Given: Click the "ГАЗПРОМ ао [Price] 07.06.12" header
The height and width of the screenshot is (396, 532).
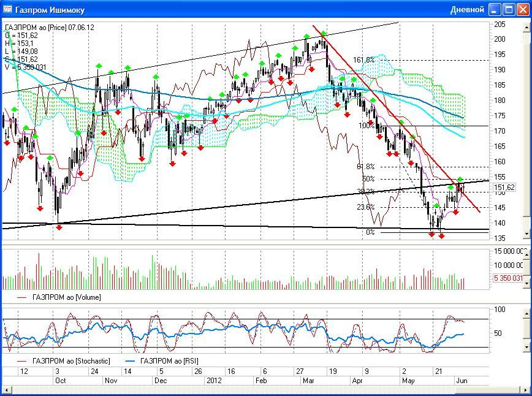Looking at the screenshot, I should point(50,28).
